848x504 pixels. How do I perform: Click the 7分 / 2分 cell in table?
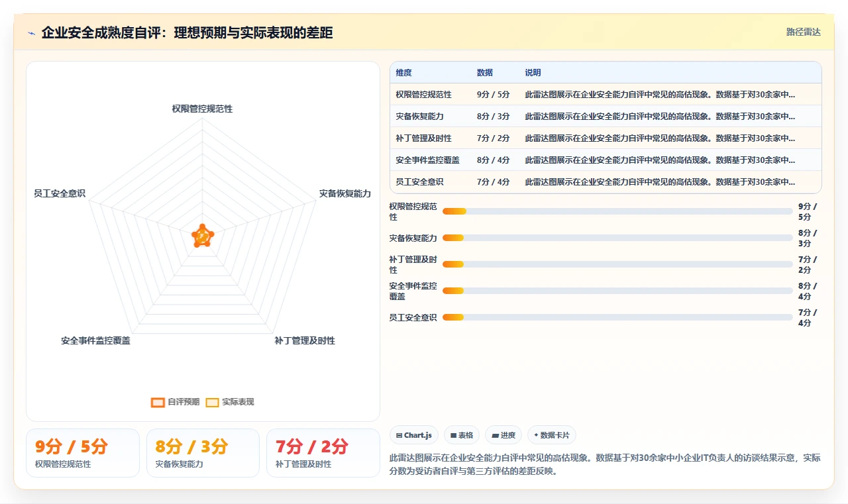(x=494, y=138)
